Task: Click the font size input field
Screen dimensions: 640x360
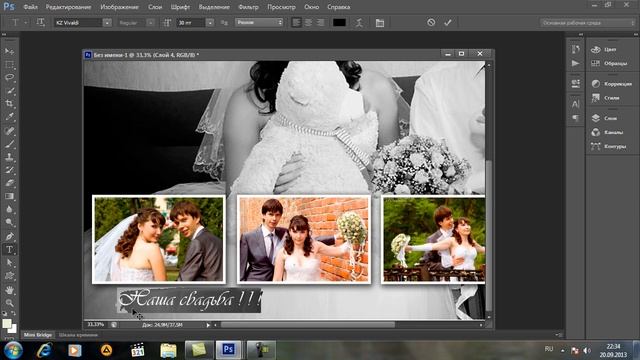Action: (x=191, y=23)
